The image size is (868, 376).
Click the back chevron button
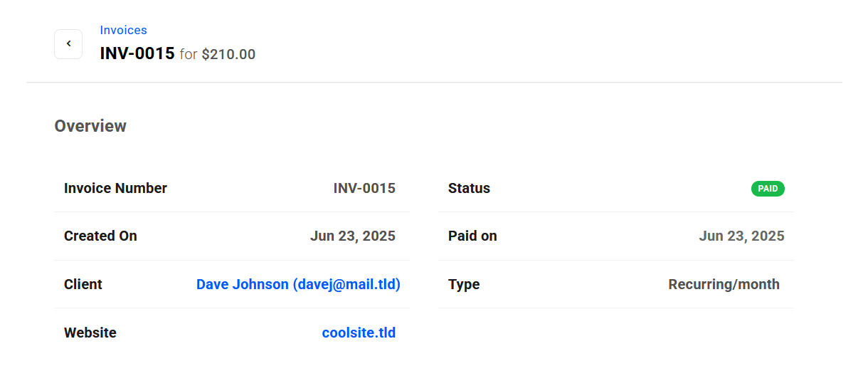point(68,44)
